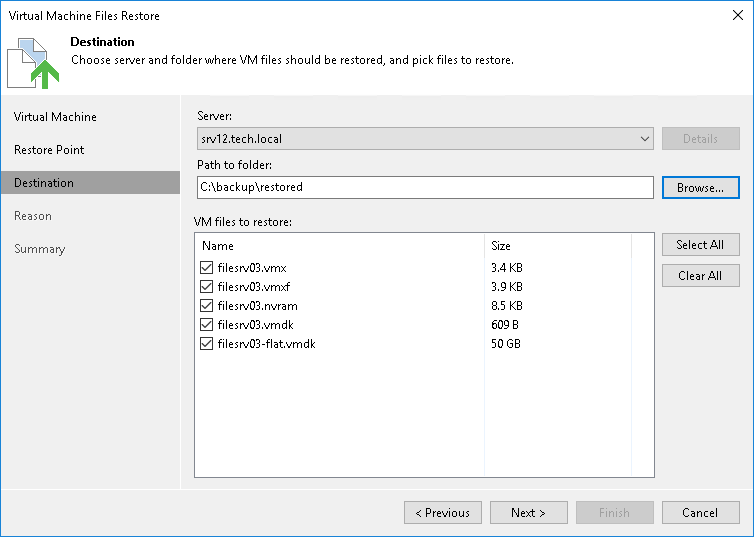
Task: Select the srv12.tech.local server combo box
Action: coord(425,139)
